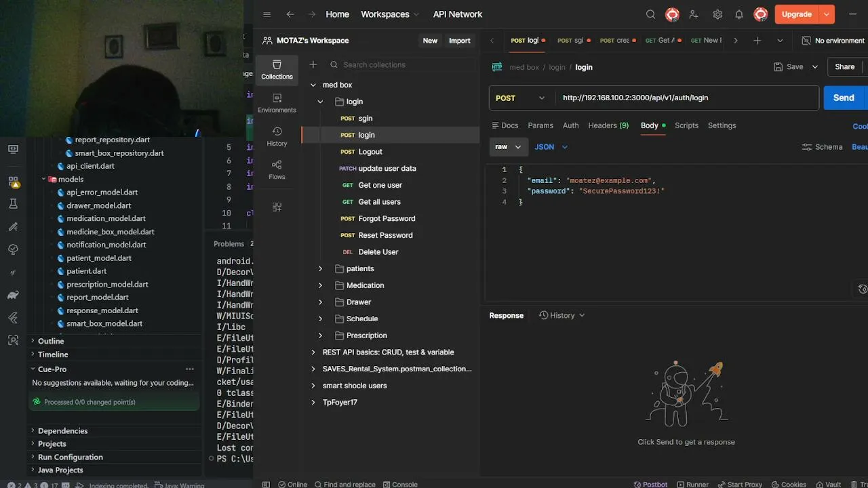Viewport: 868px width, 488px height.
Task: Click the invite people icon
Action: pyautogui.click(x=694, y=14)
